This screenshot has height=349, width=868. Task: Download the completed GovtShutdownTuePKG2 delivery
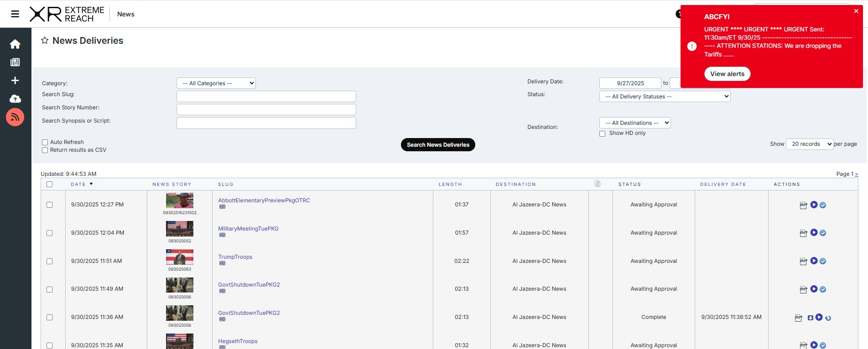click(810, 318)
